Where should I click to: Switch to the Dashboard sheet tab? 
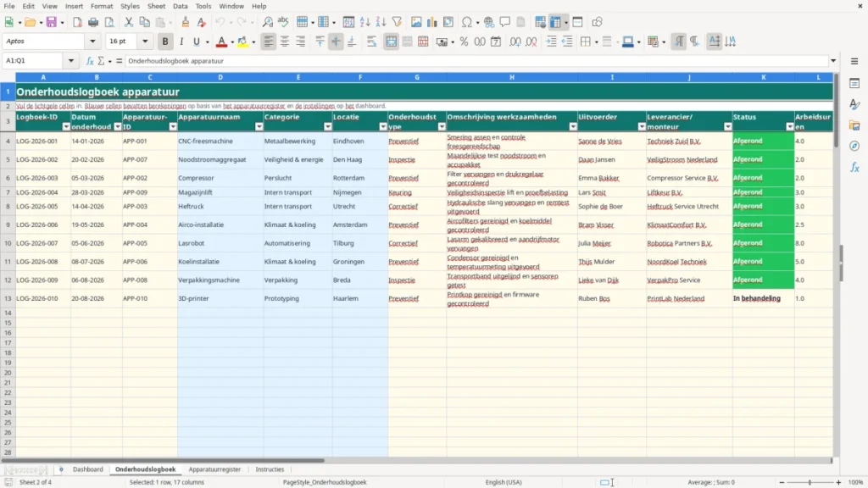(x=88, y=469)
